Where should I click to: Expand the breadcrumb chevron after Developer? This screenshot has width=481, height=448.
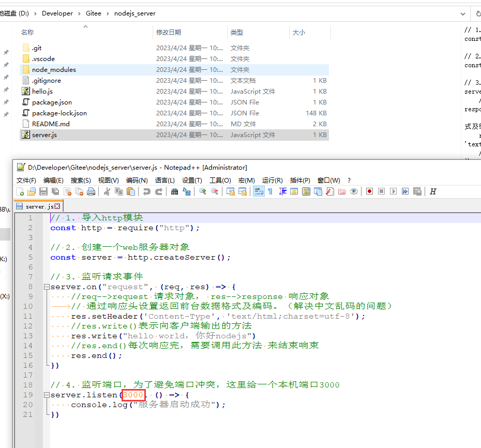pyautogui.click(x=80, y=13)
